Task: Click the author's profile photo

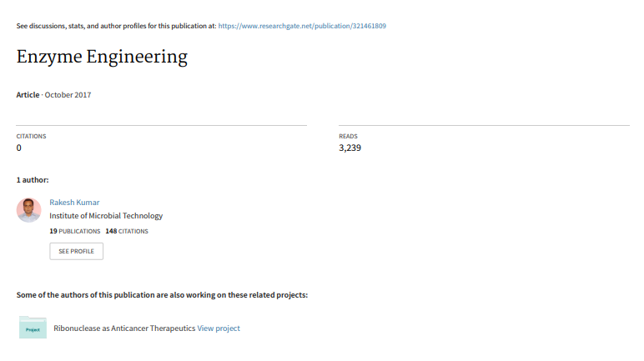Action: click(x=28, y=210)
